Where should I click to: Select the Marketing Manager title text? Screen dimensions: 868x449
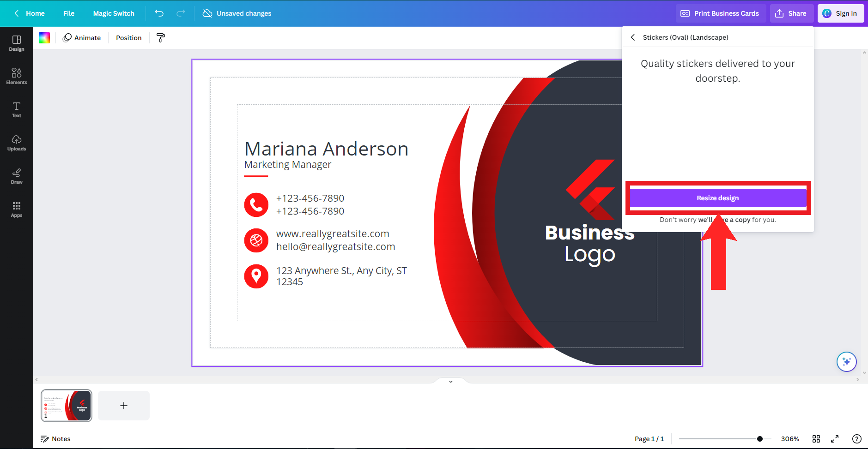[288, 165]
